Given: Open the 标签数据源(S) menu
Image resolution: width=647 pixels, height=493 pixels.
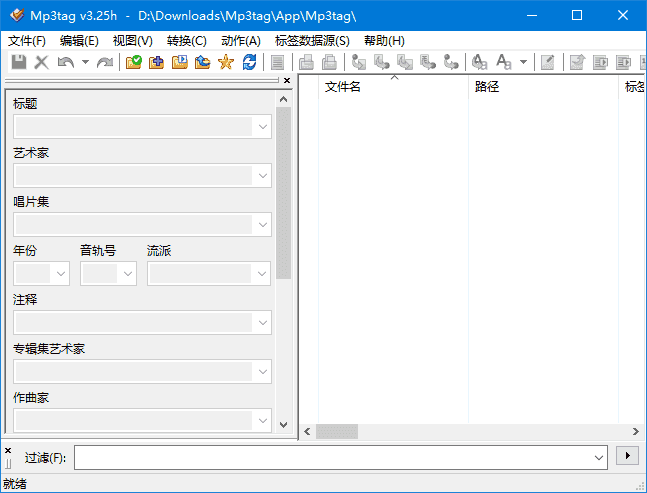Looking at the screenshot, I should tap(312, 41).
